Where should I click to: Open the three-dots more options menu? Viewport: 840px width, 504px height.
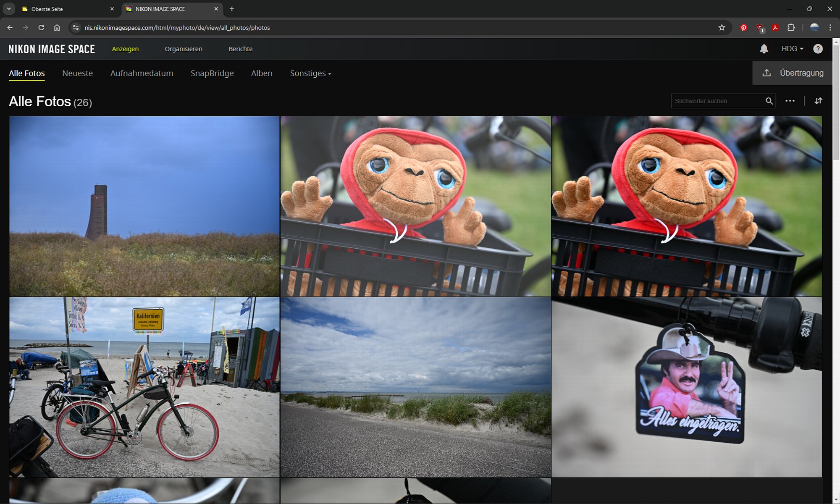pos(790,101)
